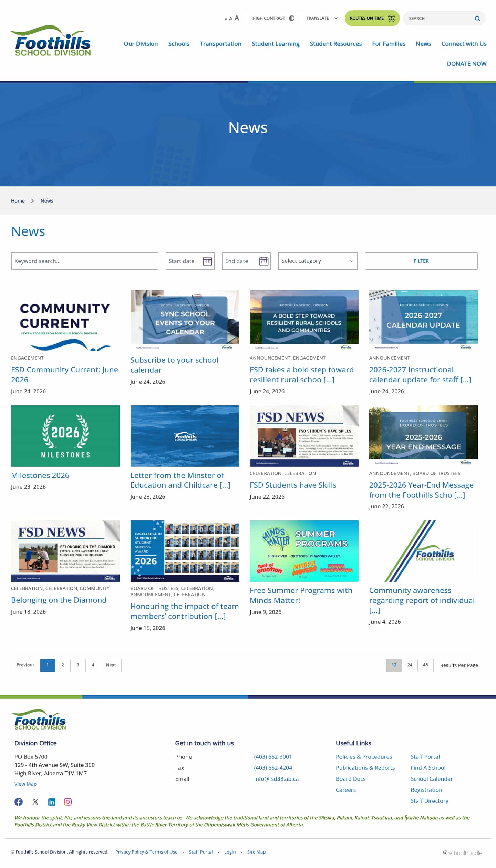Show 12 results per page
Viewport: 496px width, 868px height.
click(394, 665)
